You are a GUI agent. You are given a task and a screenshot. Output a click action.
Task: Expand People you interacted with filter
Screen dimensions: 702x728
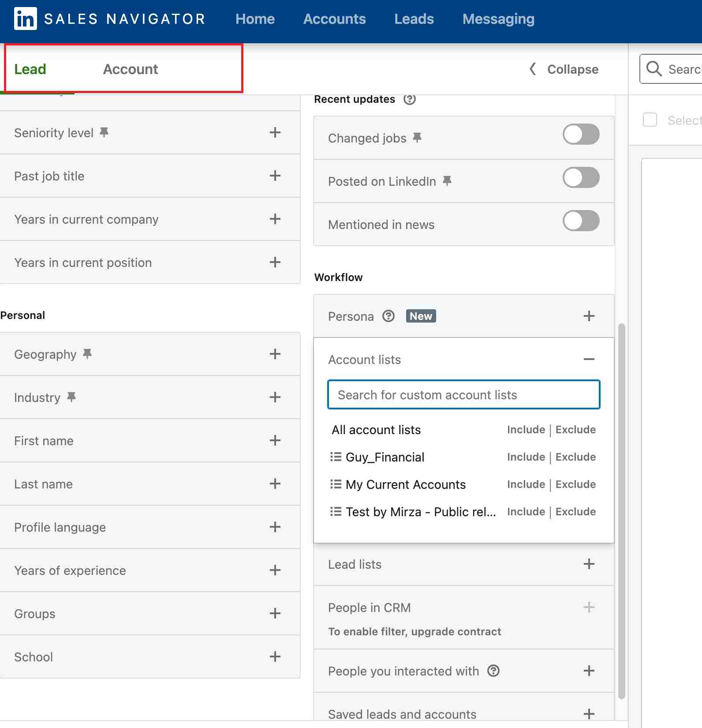[x=589, y=671]
